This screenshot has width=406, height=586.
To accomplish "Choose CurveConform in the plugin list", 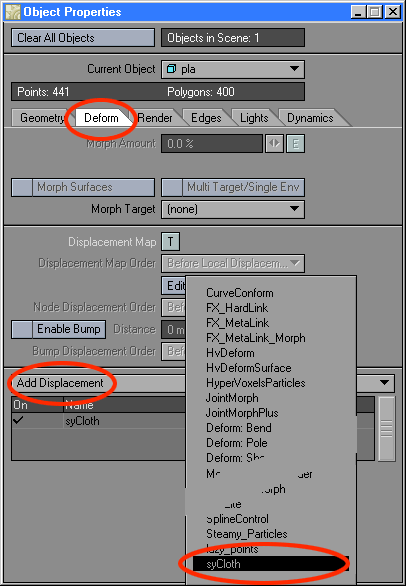I will tap(240, 293).
